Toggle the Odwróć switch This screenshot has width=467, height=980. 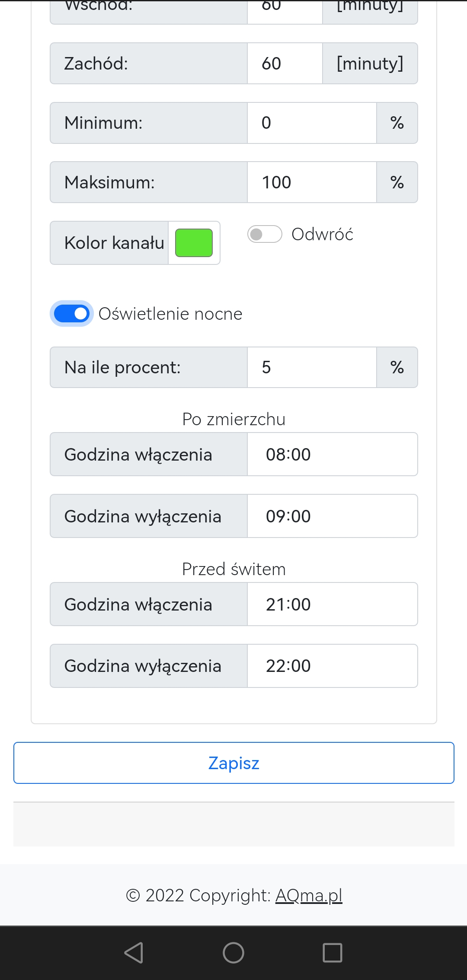265,234
